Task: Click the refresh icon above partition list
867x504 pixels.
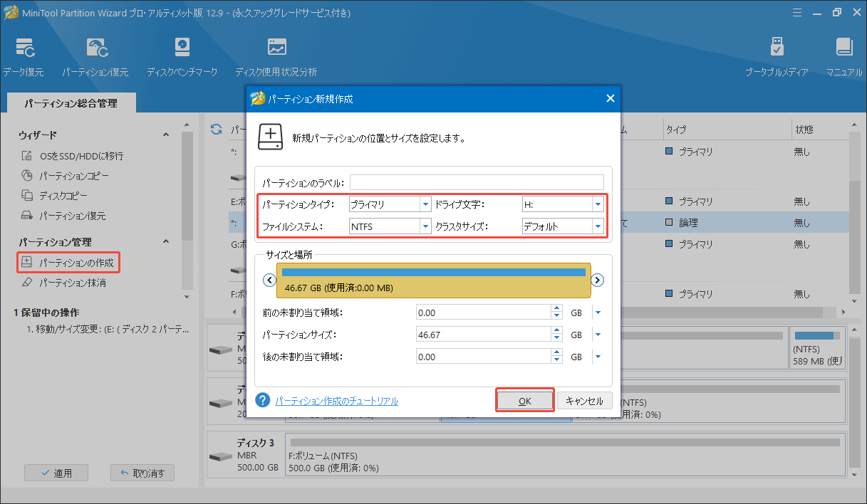Action: coord(217,129)
